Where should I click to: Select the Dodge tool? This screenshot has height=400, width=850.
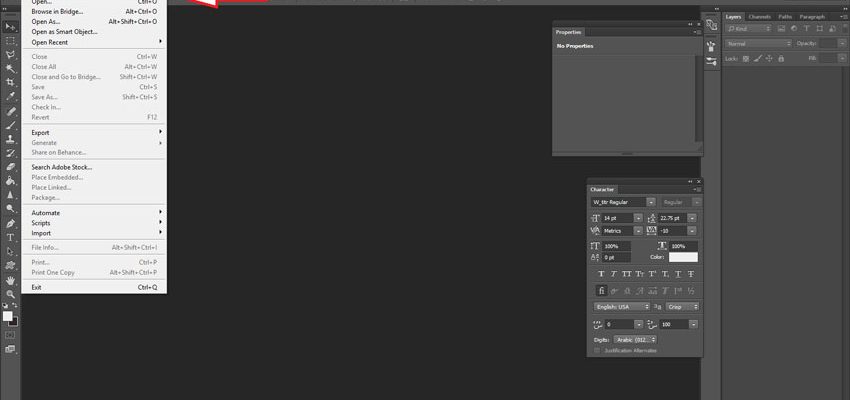tap(10, 209)
